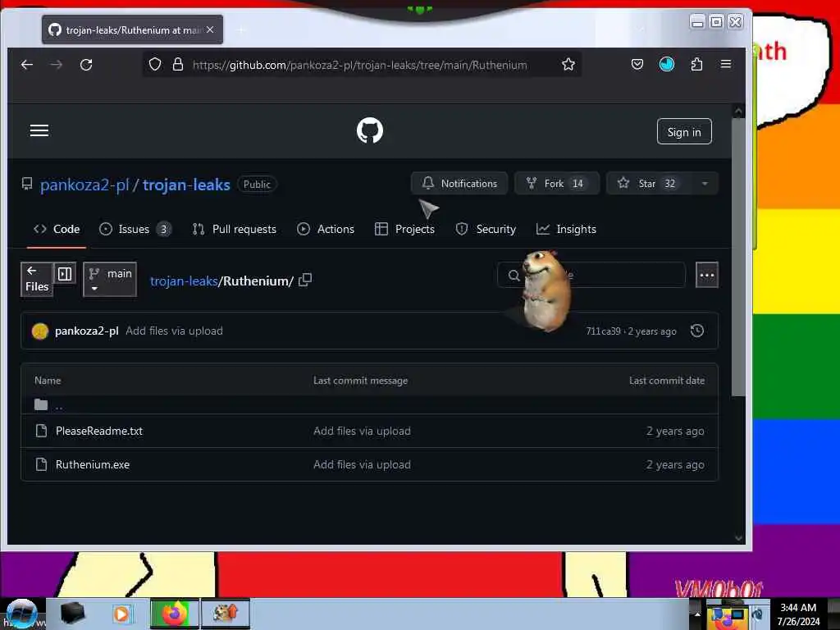The height and width of the screenshot is (630, 840).
Task: View commit history with the clock icon
Action: (697, 331)
